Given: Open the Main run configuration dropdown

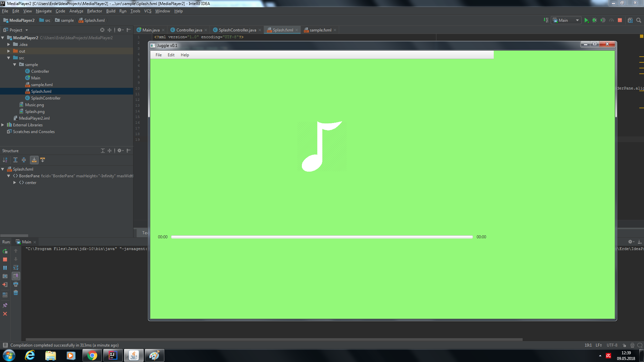Looking at the screenshot, I should pos(566,20).
